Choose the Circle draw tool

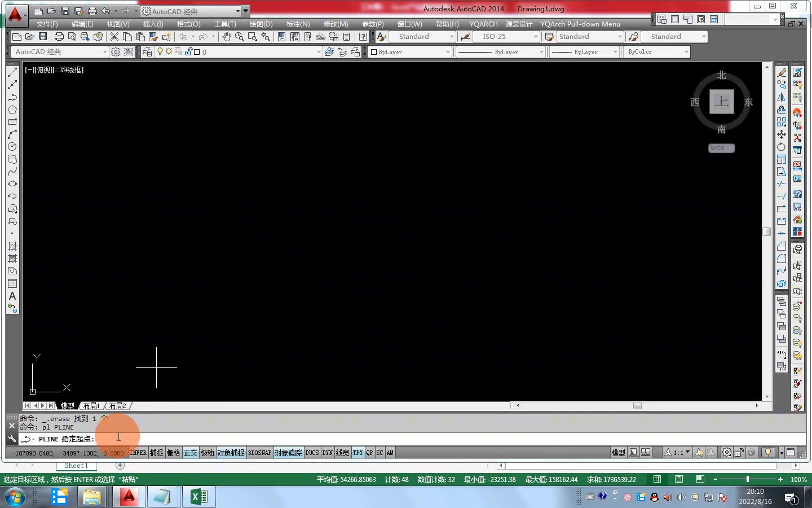tap(12, 147)
